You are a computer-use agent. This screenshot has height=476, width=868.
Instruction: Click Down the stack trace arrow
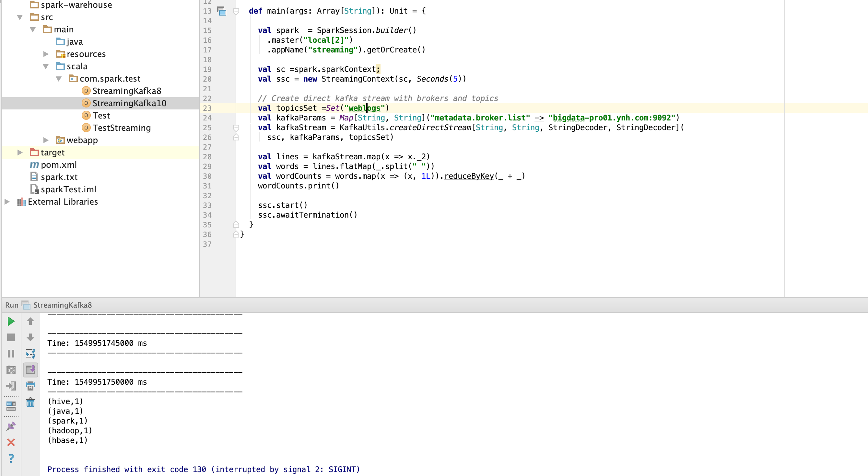coord(30,337)
